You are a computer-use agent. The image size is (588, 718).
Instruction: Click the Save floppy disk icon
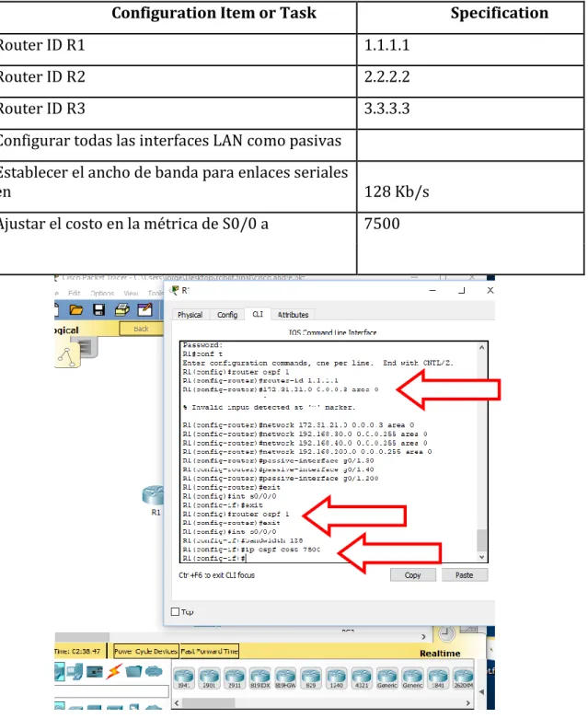[98, 310]
